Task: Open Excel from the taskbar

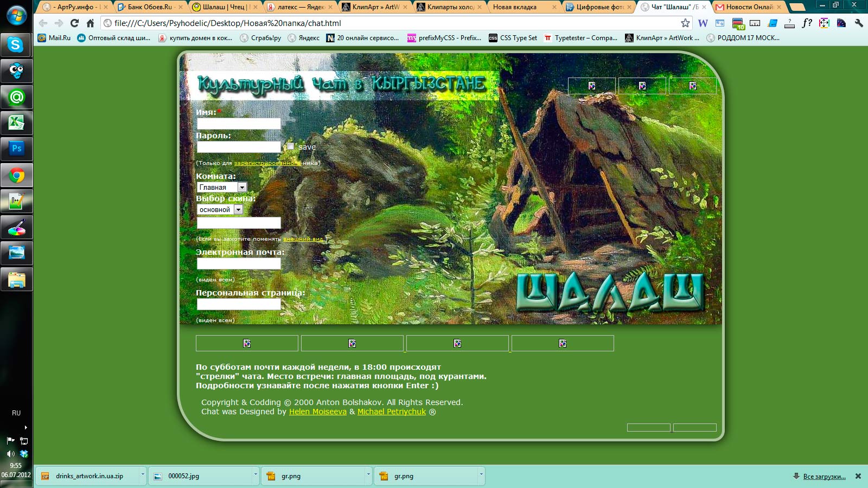Action: point(16,123)
